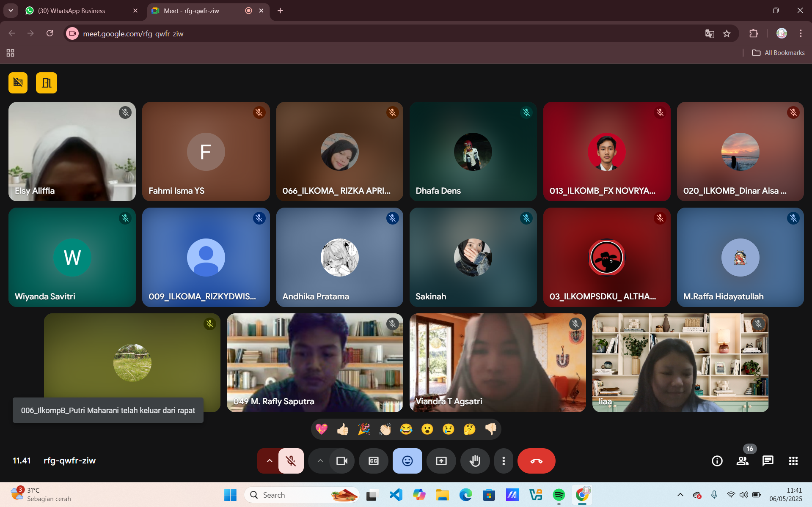The image size is (812, 507).
Task: Toggle closed captions button
Action: (373, 461)
